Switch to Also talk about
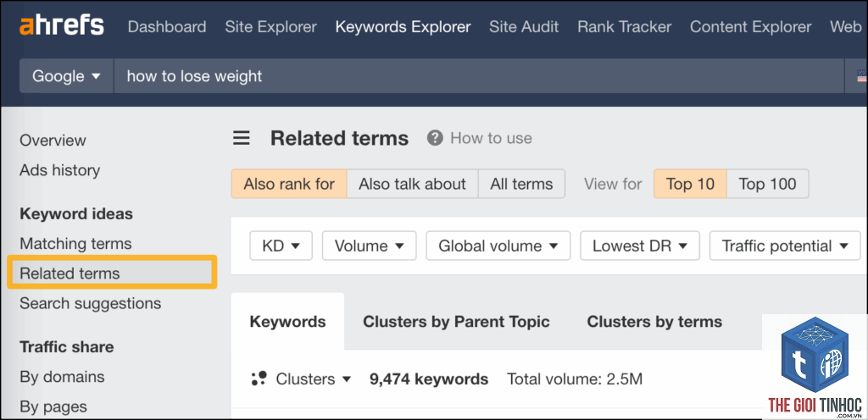This screenshot has width=868, height=420. click(x=412, y=184)
